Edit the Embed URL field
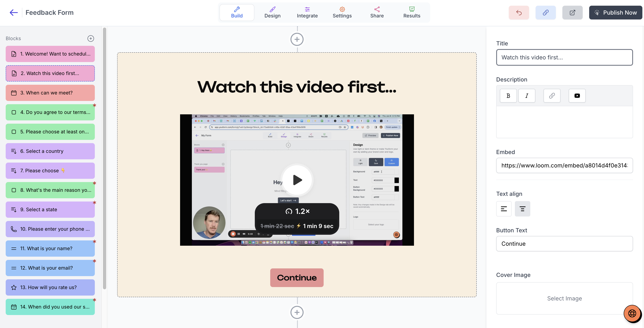The height and width of the screenshot is (328, 644). coord(564,165)
